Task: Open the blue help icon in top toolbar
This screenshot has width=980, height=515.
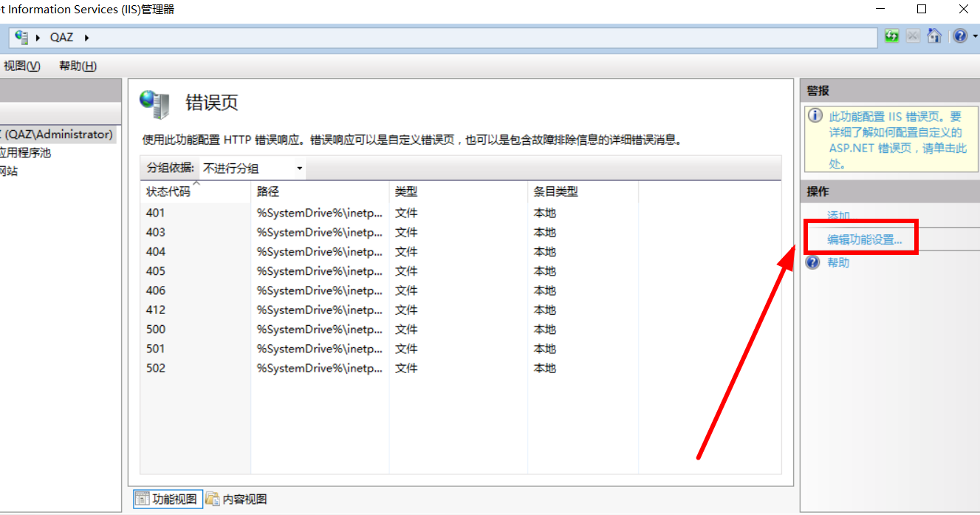Action: (x=960, y=36)
